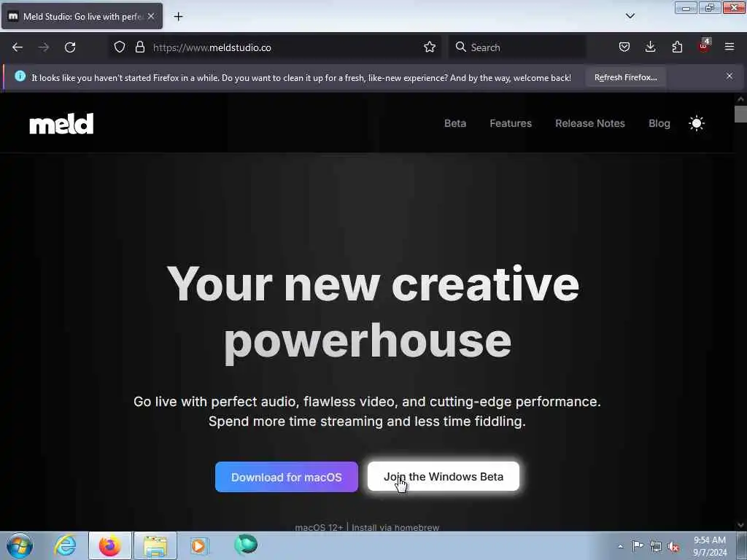Show hidden system tray icons
This screenshot has height=560, width=747.
(x=620, y=547)
